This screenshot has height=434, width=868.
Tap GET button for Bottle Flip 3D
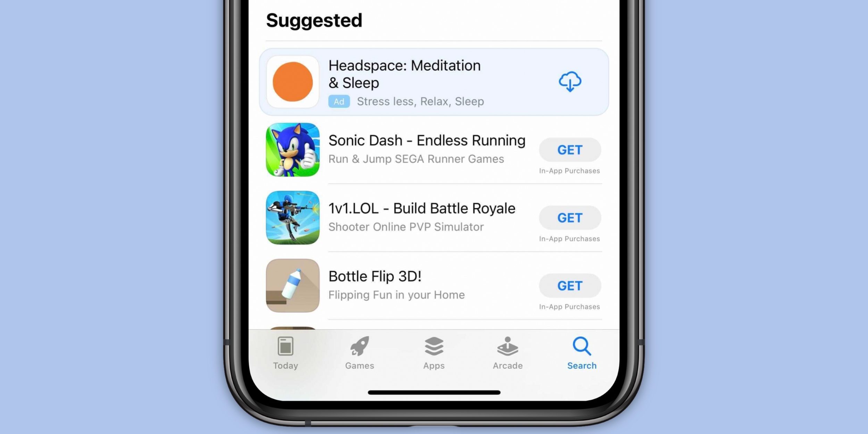pos(570,286)
